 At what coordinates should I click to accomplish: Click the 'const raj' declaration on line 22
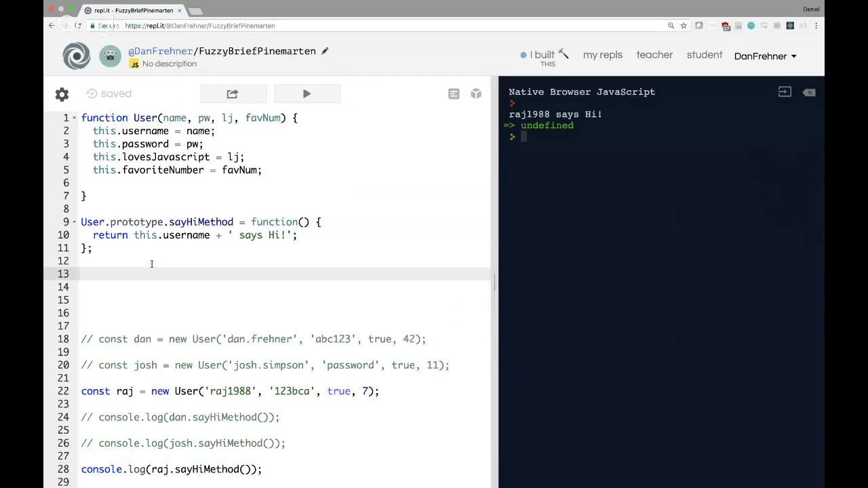click(x=230, y=391)
